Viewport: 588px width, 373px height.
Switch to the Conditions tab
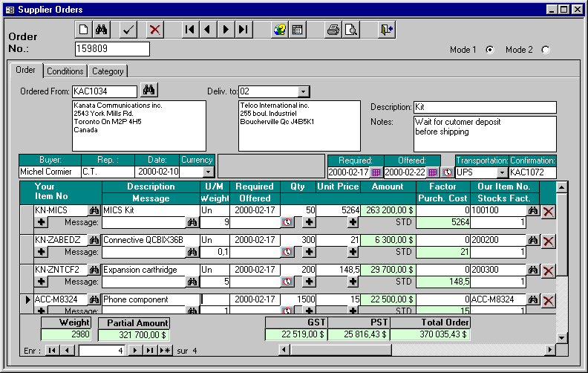(65, 71)
